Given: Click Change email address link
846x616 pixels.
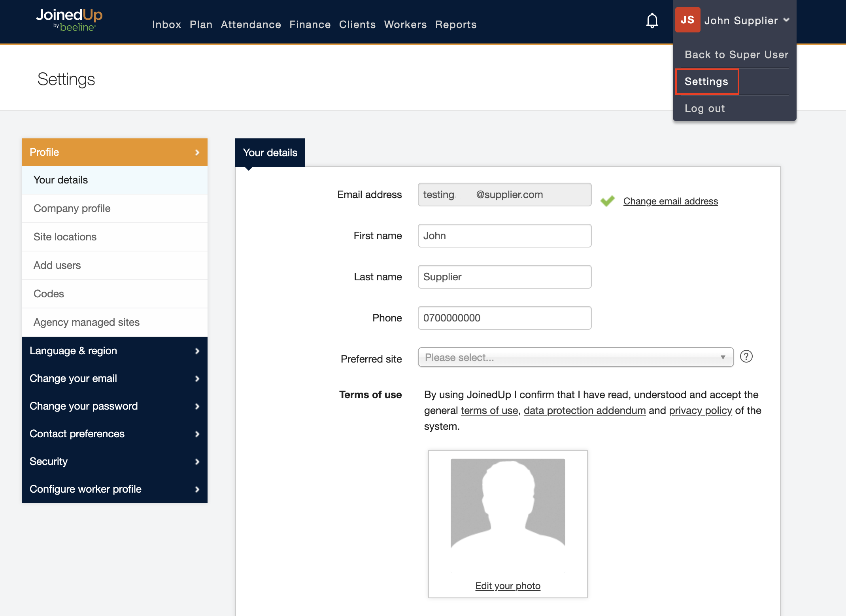Looking at the screenshot, I should click(x=670, y=201).
